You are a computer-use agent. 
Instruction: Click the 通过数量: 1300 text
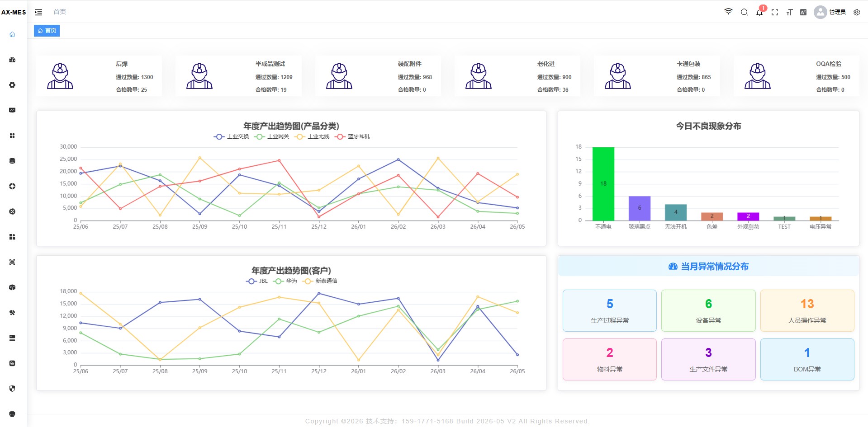pos(134,77)
